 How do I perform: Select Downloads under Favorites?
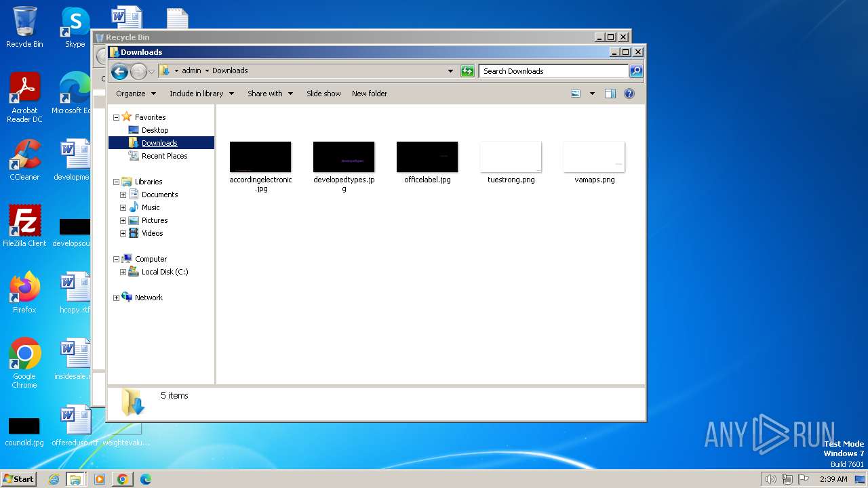[159, 143]
